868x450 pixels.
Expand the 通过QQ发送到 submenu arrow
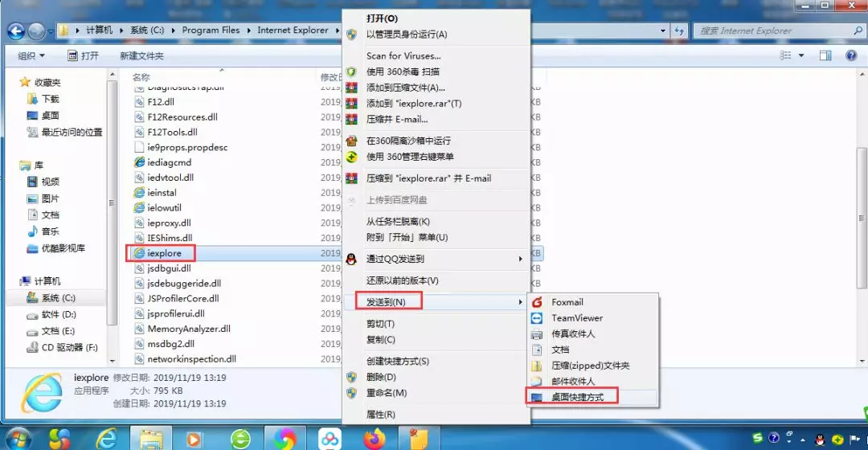pyautogui.click(x=520, y=259)
